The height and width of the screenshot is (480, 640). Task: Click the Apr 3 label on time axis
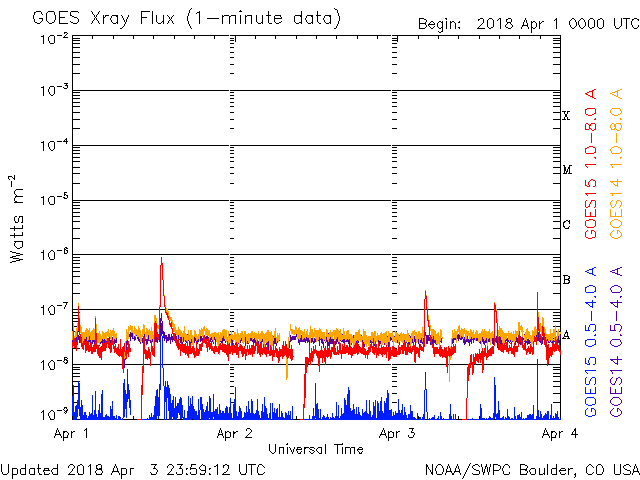click(397, 434)
